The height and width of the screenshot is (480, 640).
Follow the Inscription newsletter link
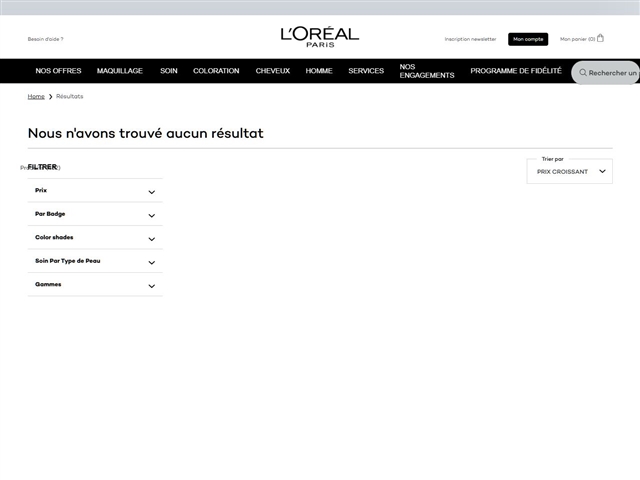pyautogui.click(x=470, y=39)
